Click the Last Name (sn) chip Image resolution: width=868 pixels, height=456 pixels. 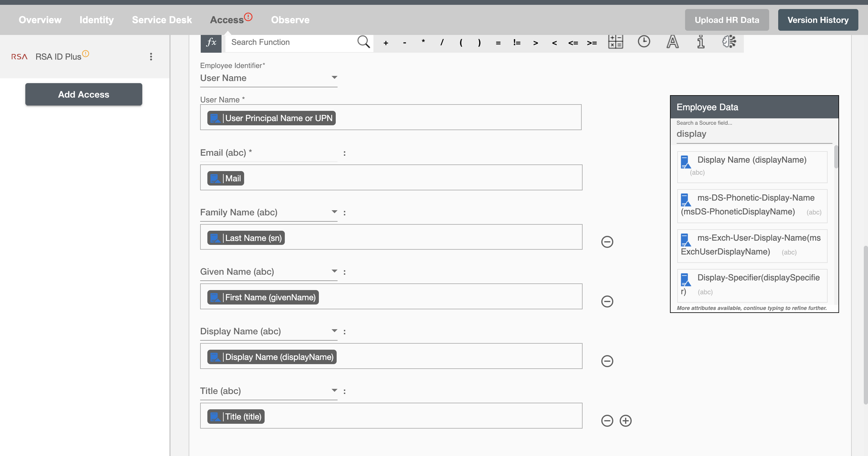246,238
